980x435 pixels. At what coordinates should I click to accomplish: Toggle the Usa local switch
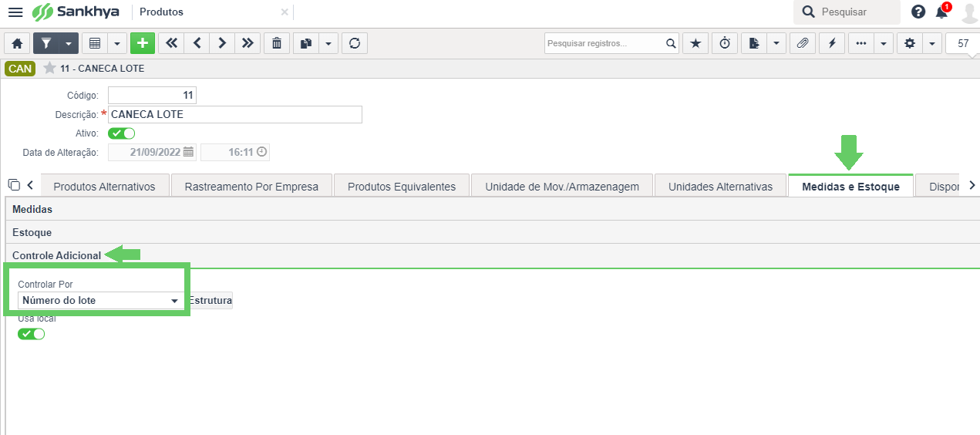[x=32, y=334]
